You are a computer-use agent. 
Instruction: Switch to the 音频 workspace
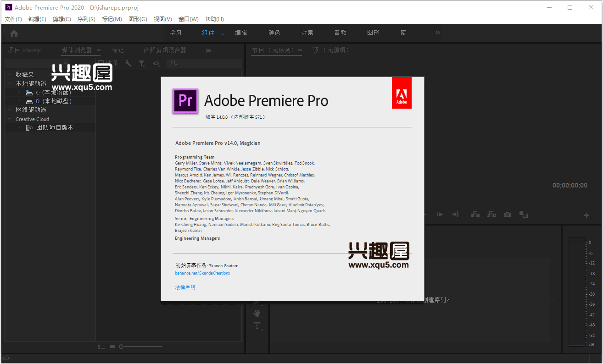coord(341,33)
